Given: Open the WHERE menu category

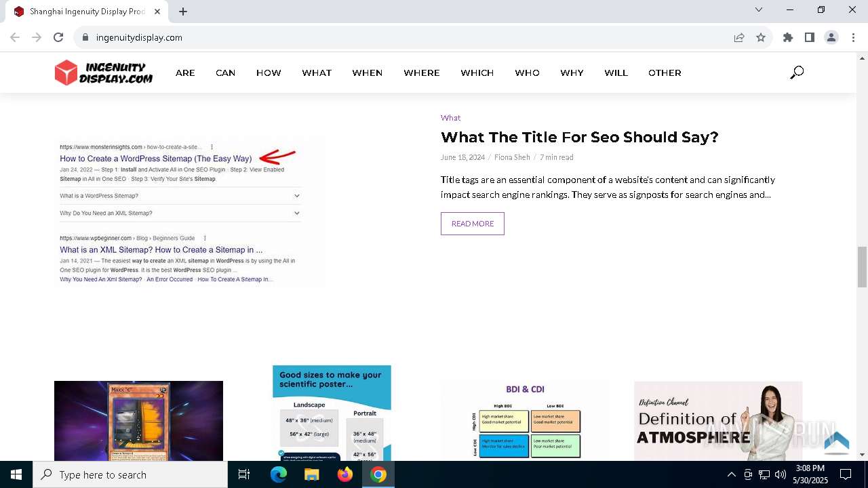Looking at the screenshot, I should tap(422, 73).
